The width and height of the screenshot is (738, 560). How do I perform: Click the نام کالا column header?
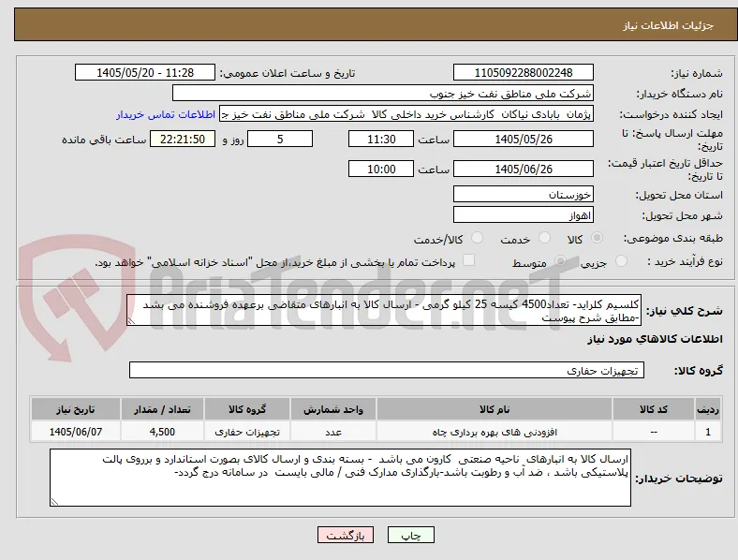(494, 409)
